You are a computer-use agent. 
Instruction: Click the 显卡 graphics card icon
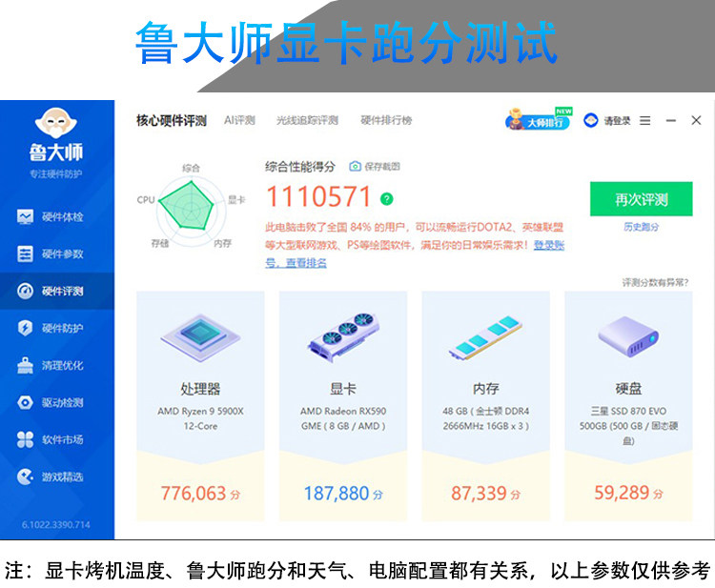343,337
